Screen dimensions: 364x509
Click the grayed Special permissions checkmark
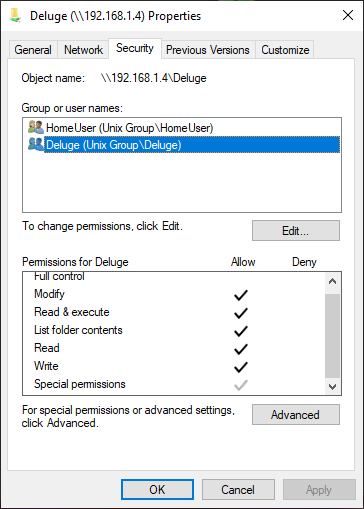pyautogui.click(x=240, y=385)
